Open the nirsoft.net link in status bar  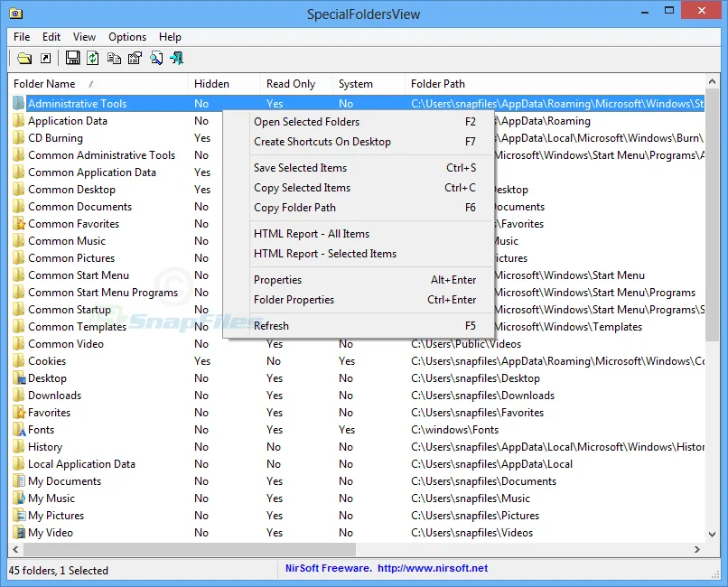[x=433, y=568]
